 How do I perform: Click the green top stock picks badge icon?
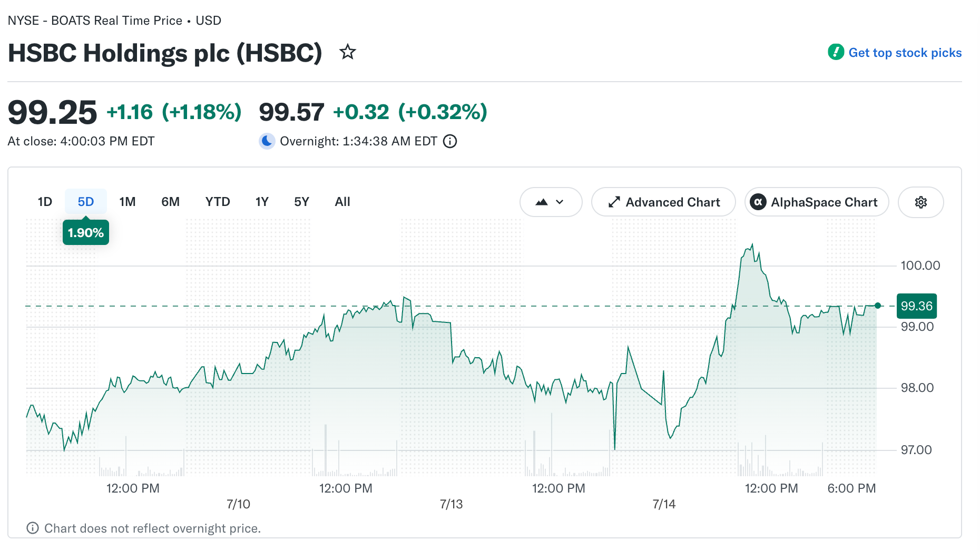(x=836, y=52)
